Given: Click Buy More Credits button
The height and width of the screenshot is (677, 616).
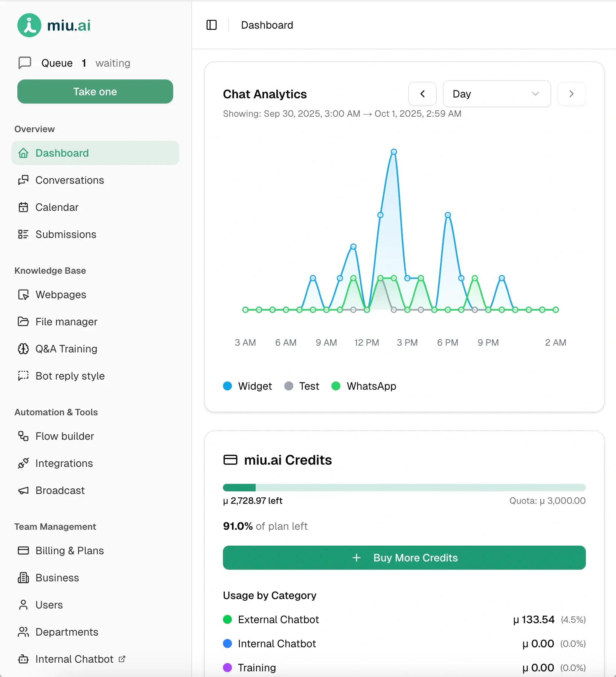Looking at the screenshot, I should [x=404, y=558].
